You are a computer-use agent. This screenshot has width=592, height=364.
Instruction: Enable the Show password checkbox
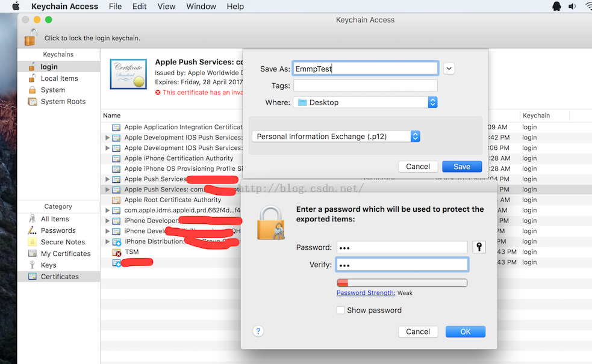coord(341,310)
